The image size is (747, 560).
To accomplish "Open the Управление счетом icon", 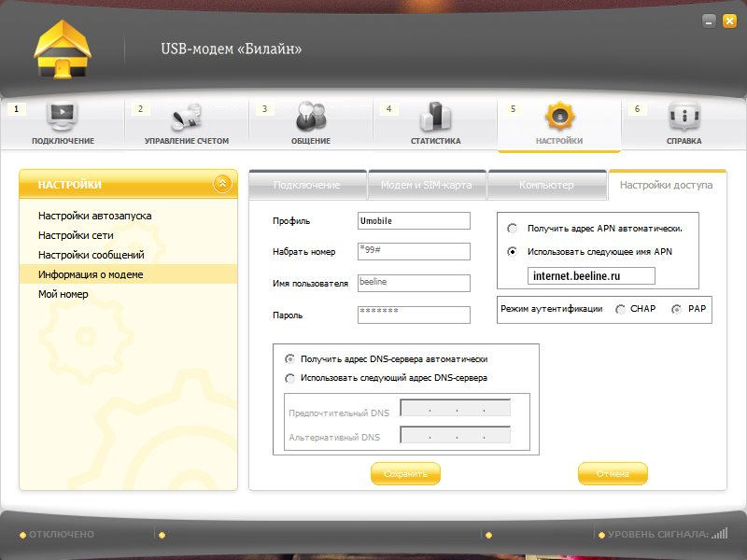I will point(187,118).
